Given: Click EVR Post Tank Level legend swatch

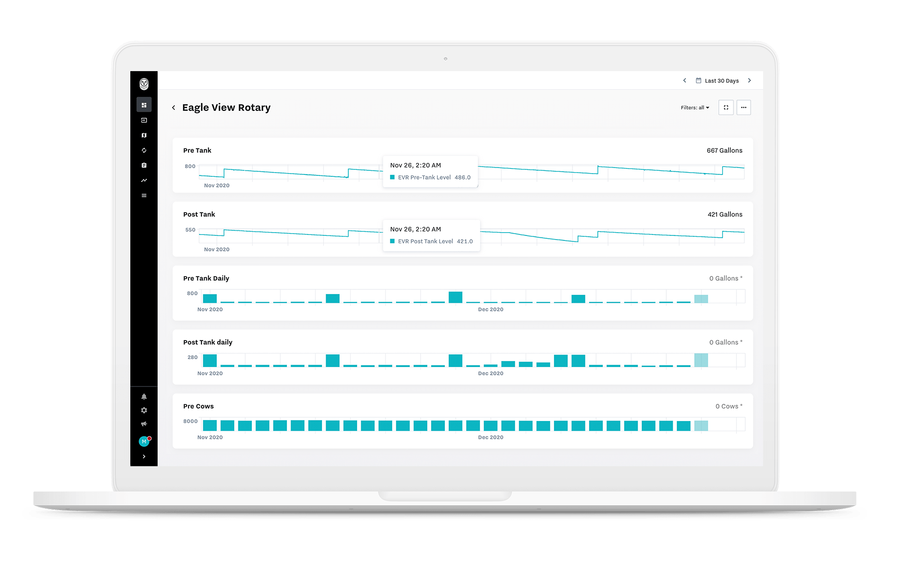Looking at the screenshot, I should 392,241.
